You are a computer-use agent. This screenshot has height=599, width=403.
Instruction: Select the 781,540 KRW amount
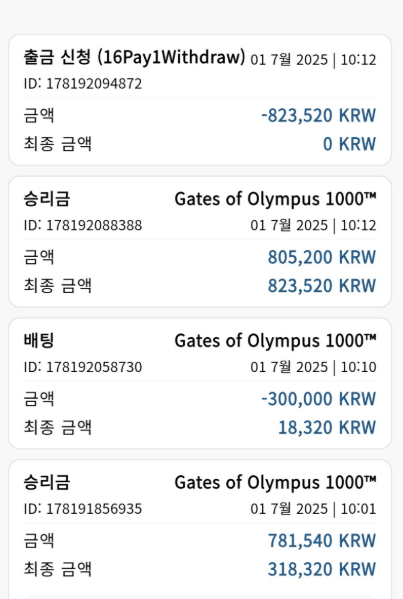(322, 541)
